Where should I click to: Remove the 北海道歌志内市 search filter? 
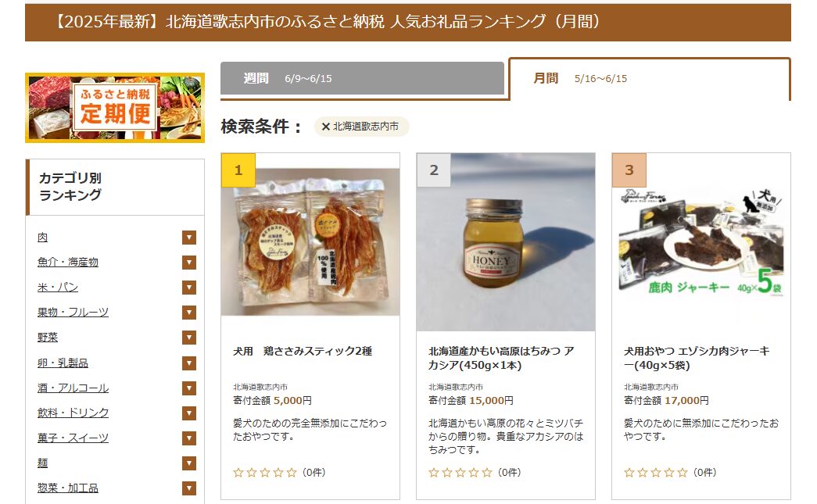326,127
